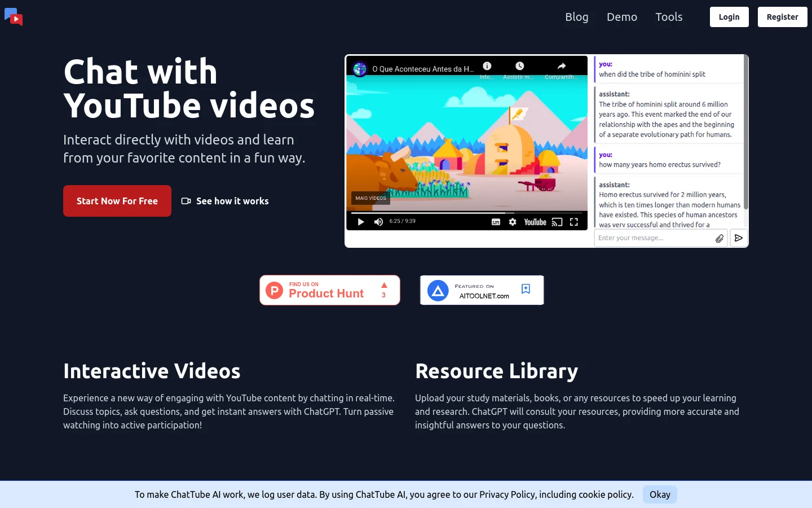812x508 pixels.
Task: Click the ChatTube logo top left
Action: [13, 17]
